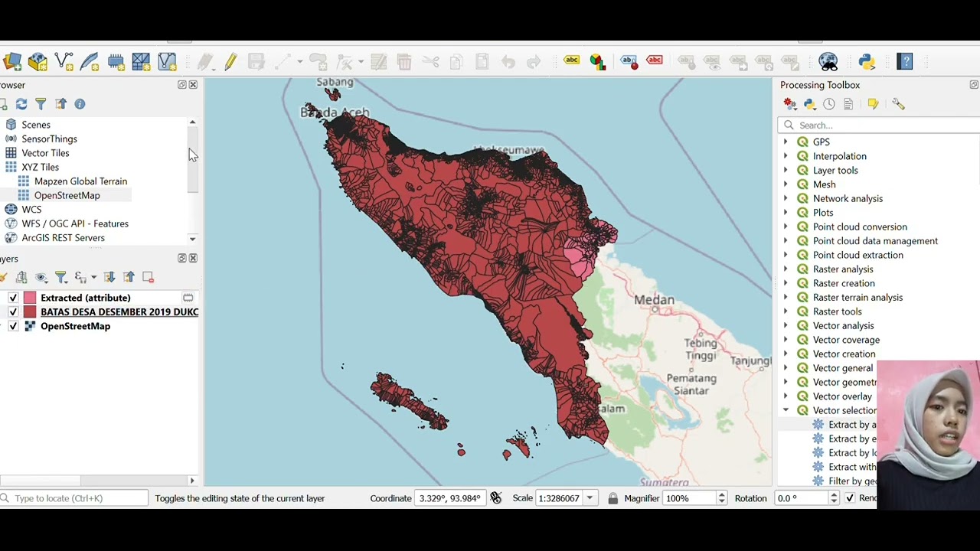Select ArcGIS REST Servers in Browser
Screen dimensions: 980x551
pyautogui.click(x=63, y=238)
